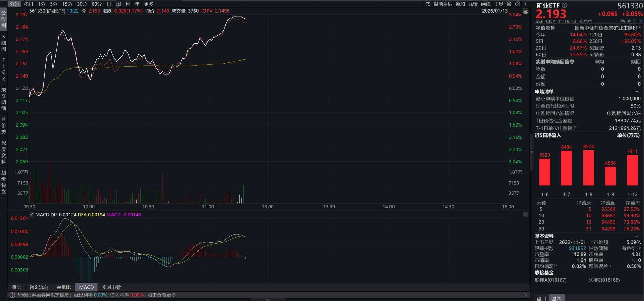Click the info icon beside 矿业ETF title
644x301 pixels.
tap(565, 5)
